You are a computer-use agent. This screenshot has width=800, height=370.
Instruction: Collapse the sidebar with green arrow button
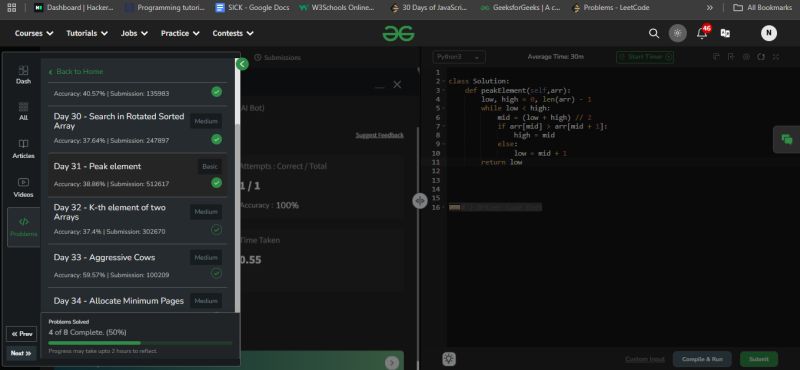(242, 64)
